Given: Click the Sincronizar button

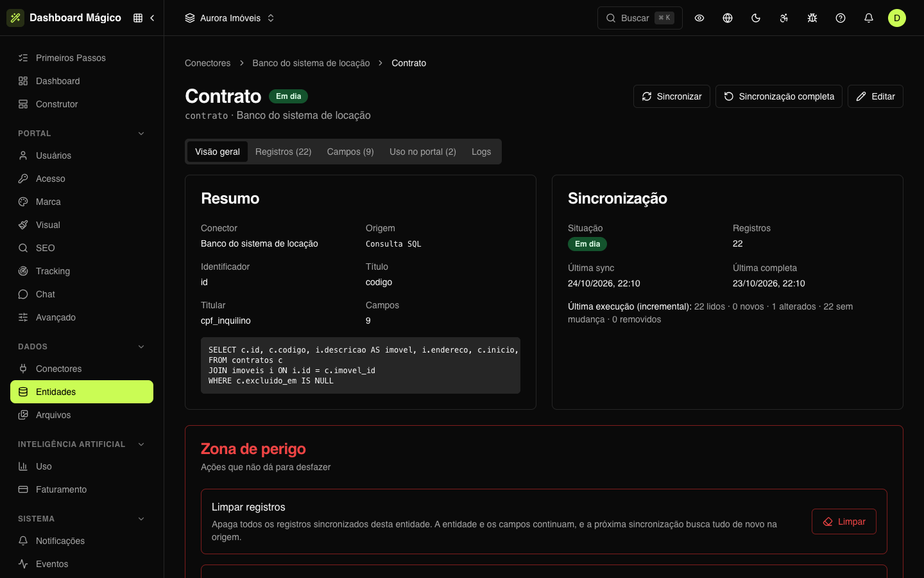Looking at the screenshot, I should pyautogui.click(x=672, y=96).
